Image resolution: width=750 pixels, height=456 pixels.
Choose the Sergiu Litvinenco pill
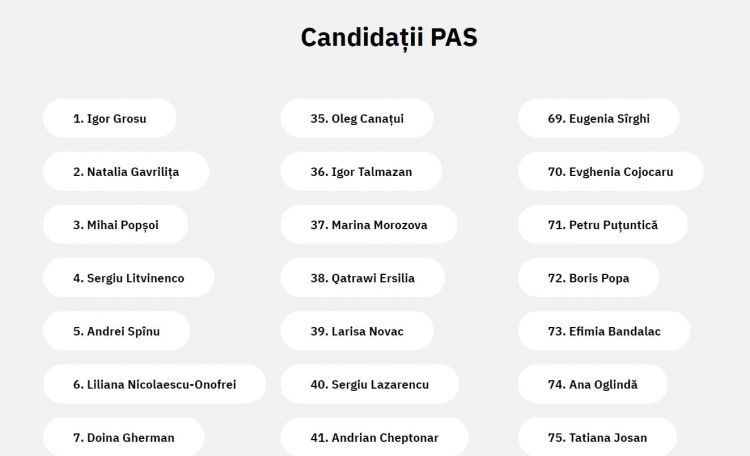pos(129,278)
